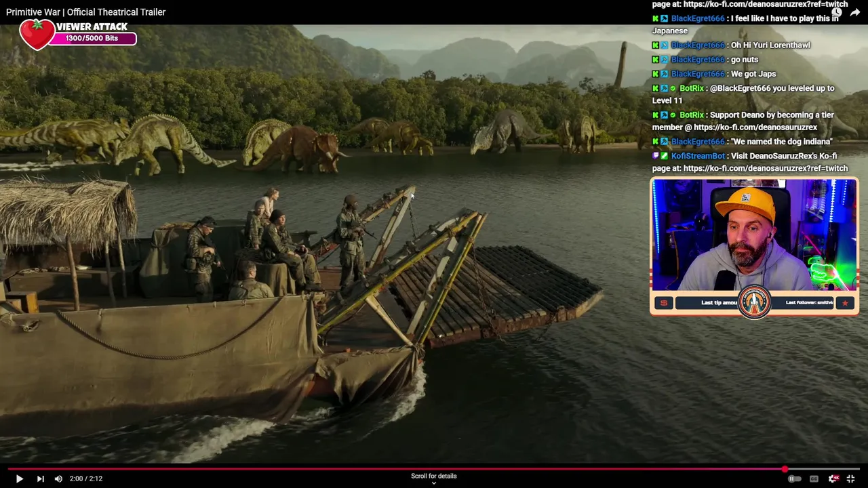868x488 pixels.
Task: Click the 1300/5000 Bits progress bar
Action: [x=92, y=39]
